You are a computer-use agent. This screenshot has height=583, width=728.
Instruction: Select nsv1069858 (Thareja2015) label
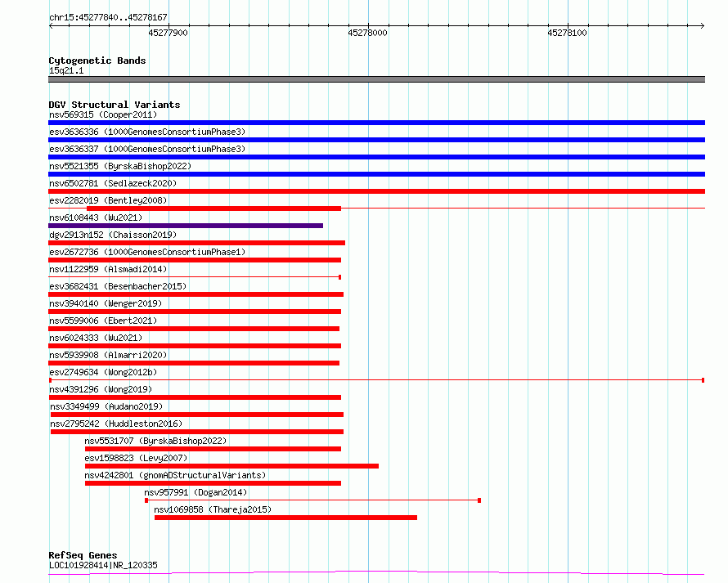point(213,509)
